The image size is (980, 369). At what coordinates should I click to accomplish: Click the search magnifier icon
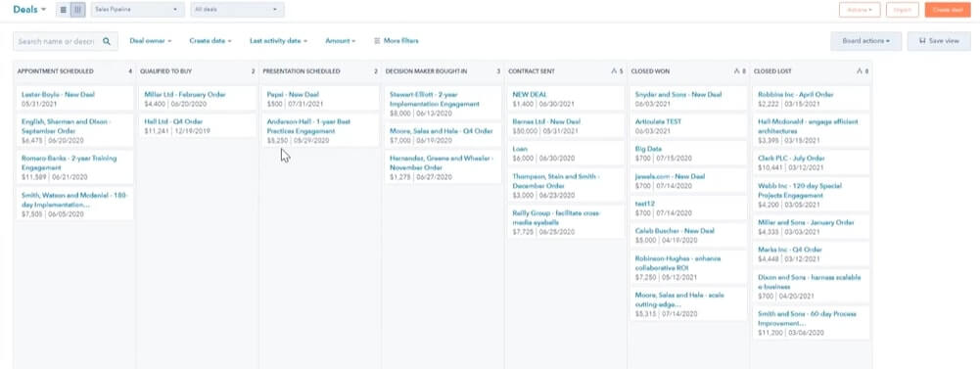[107, 41]
